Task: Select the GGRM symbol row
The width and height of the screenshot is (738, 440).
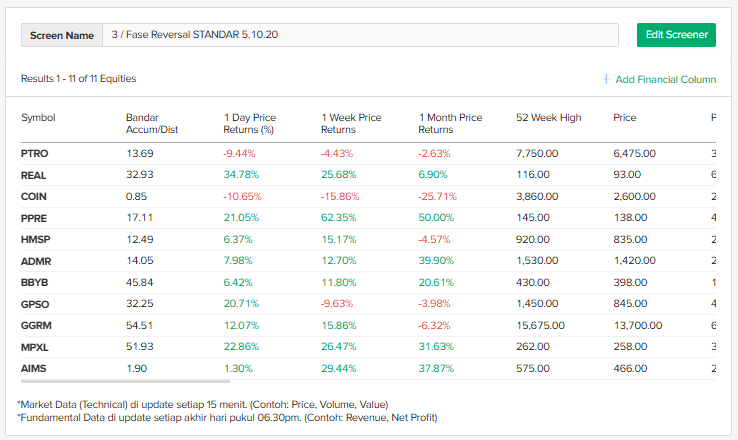Action: point(36,325)
